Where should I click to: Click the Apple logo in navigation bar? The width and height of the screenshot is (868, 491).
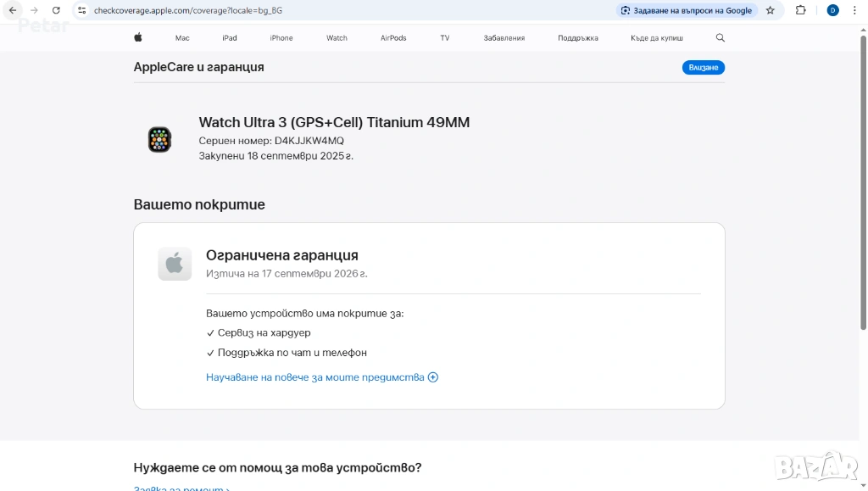click(x=138, y=38)
